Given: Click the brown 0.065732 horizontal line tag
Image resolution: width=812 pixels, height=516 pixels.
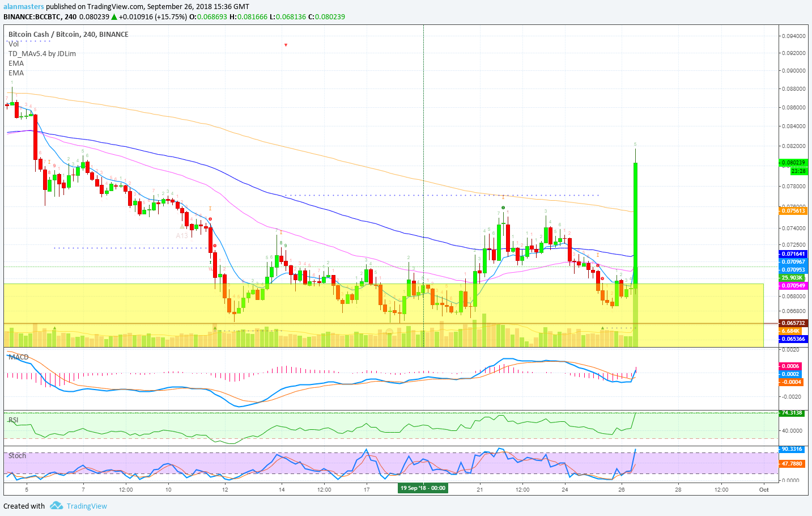Looking at the screenshot, I should pos(793,323).
